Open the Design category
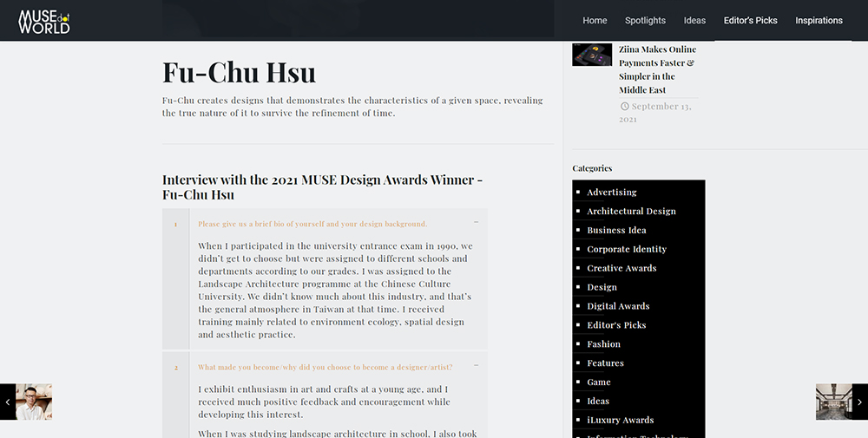Screen dimensions: 868x438 point(602,287)
